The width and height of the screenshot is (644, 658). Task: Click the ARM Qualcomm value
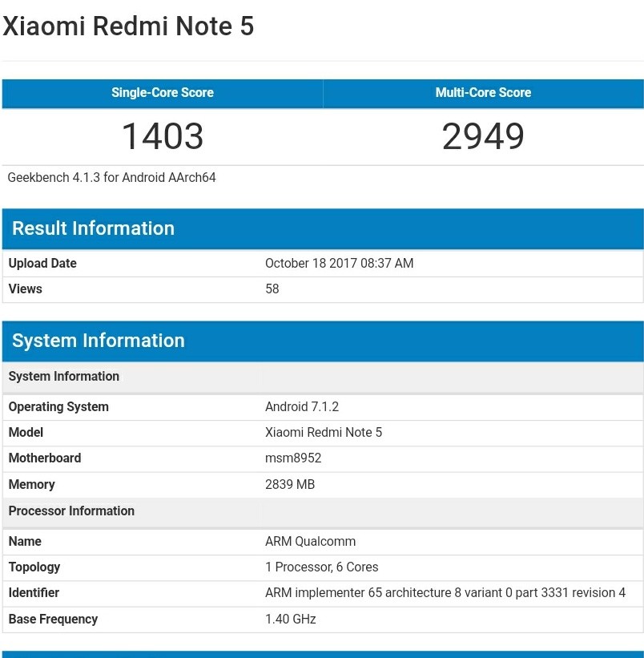pyautogui.click(x=310, y=542)
